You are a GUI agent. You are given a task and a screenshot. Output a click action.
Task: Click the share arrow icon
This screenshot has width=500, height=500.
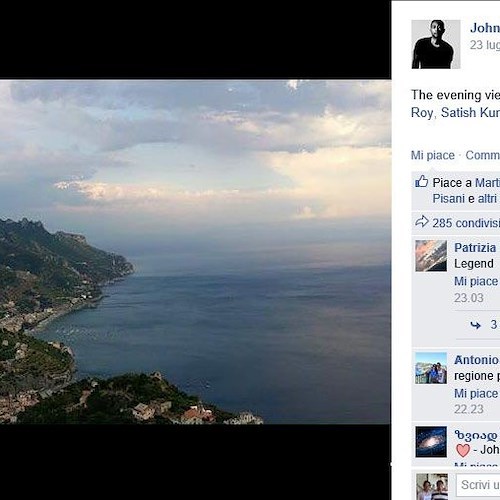tap(422, 221)
